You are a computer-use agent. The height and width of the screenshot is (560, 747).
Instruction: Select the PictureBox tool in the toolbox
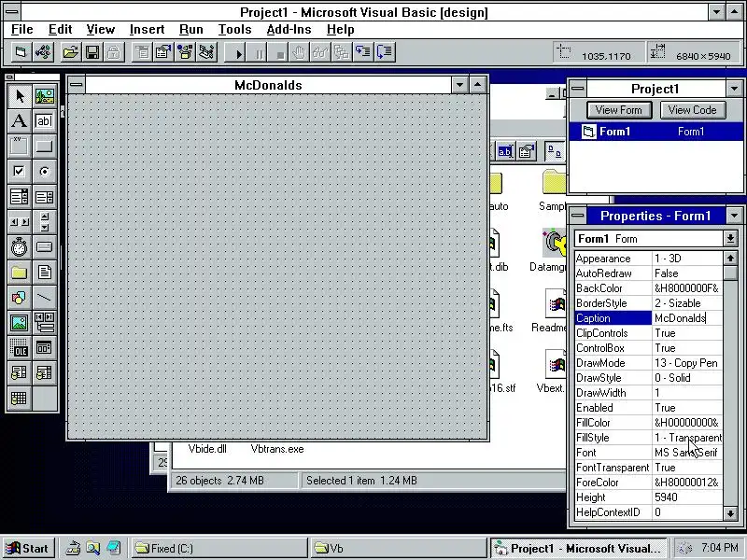coord(44,96)
